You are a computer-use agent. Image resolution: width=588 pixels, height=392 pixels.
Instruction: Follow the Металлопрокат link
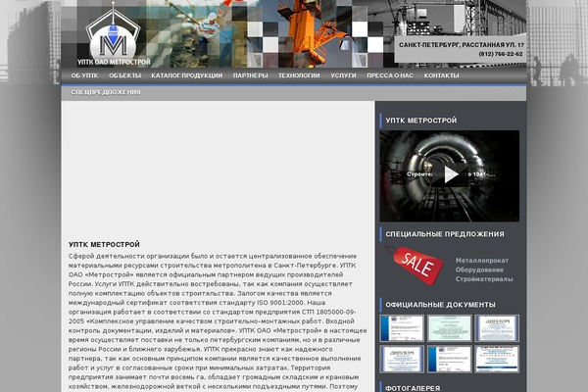(482, 261)
